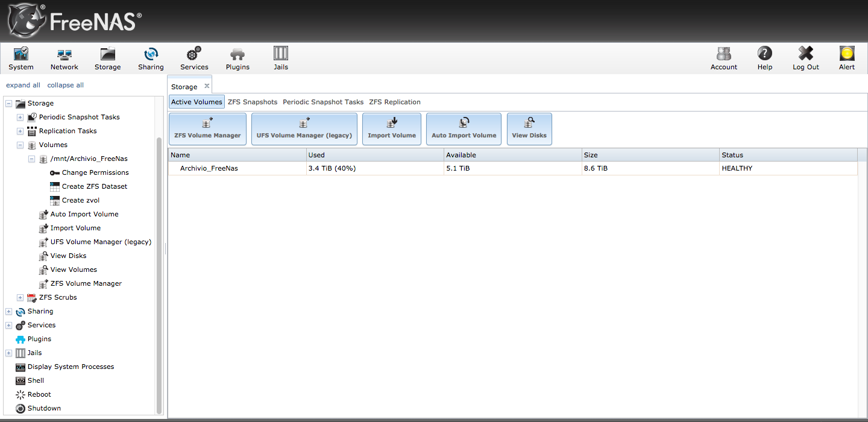868x422 pixels.
Task: Expand the Jails tree node
Action: coord(8,353)
